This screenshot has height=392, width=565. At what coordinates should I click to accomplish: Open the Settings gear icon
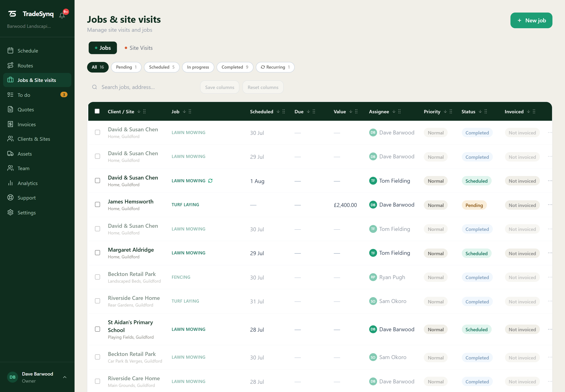point(10,212)
